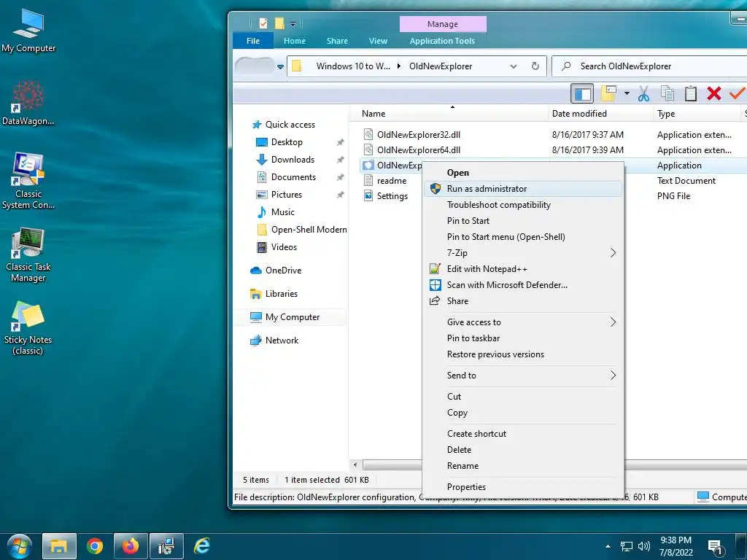Launch Google Chrome from taskbar
Screen dimensions: 747x560
point(95,545)
